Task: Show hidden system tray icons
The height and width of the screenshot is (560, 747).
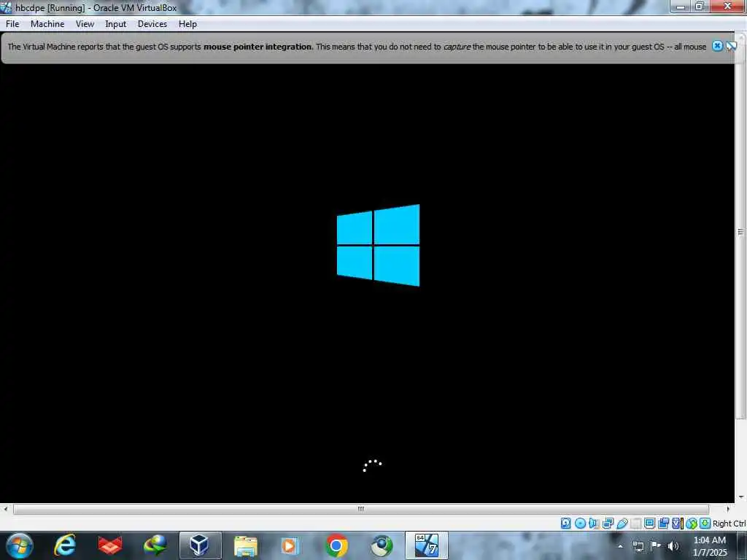Action: [x=620, y=546]
